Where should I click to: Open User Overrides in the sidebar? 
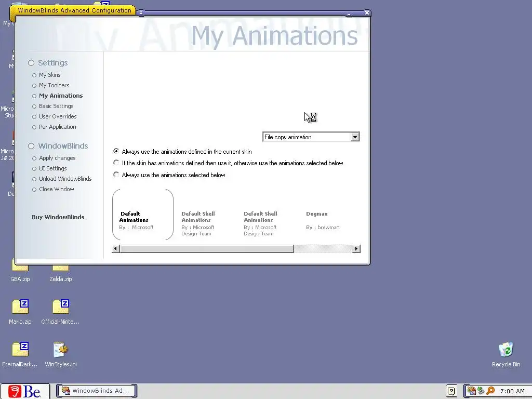point(58,116)
